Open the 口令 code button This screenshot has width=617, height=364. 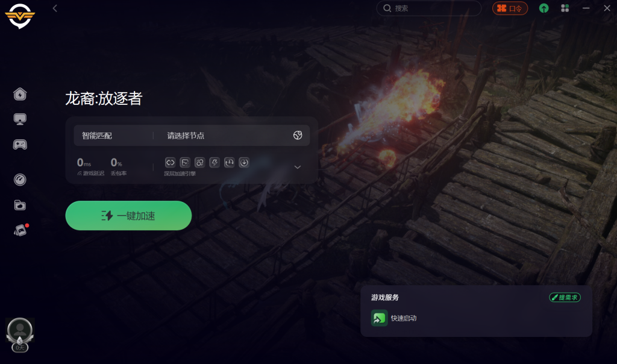(510, 8)
